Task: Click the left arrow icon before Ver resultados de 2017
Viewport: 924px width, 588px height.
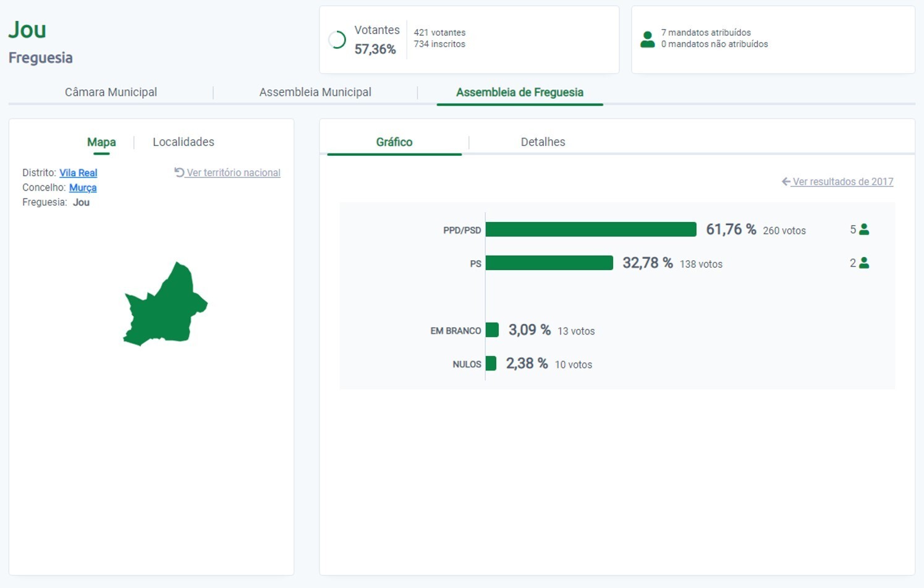Action: (786, 182)
